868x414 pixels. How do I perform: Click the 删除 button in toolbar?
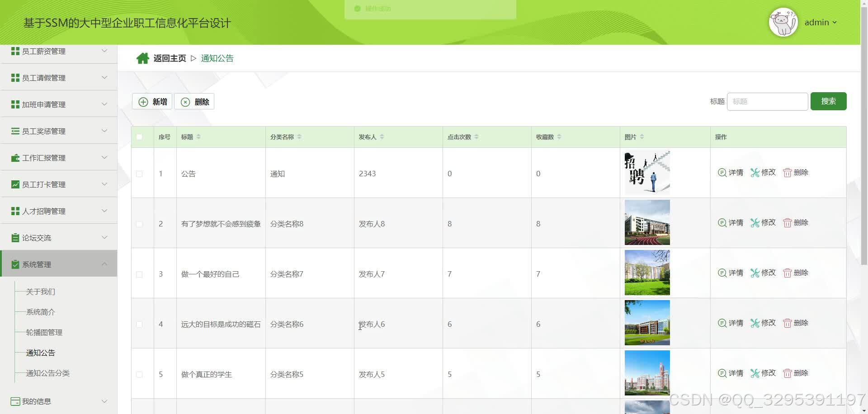click(194, 102)
